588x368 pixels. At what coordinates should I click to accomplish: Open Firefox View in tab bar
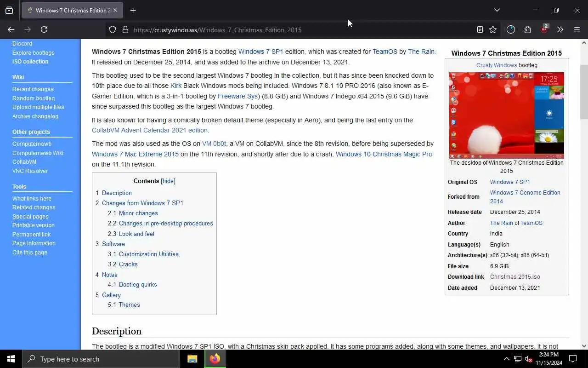(9, 10)
